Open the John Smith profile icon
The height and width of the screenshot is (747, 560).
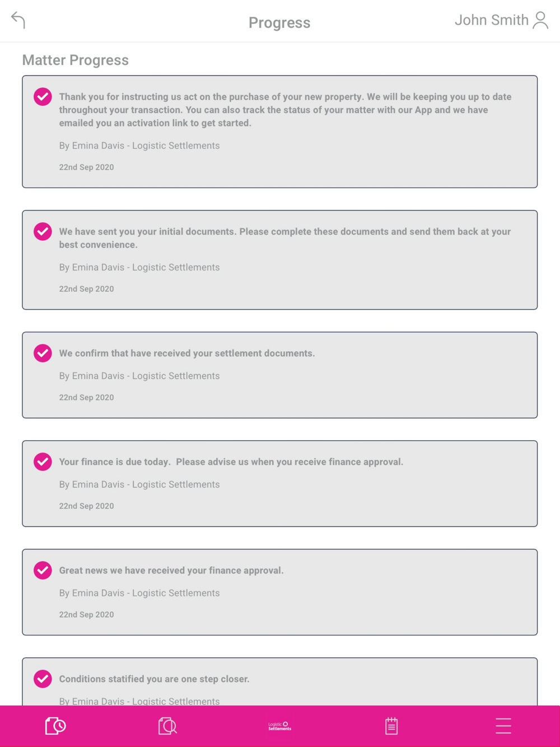pyautogui.click(x=540, y=20)
